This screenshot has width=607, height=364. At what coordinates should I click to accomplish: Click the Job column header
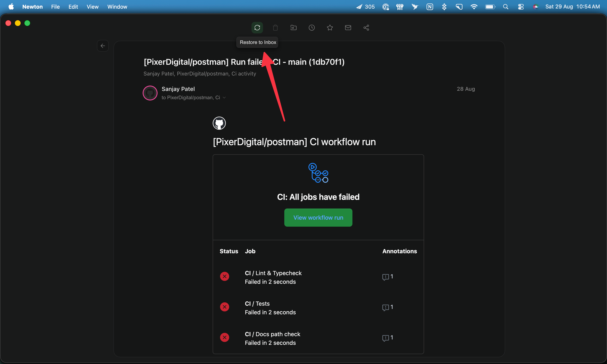click(x=250, y=251)
